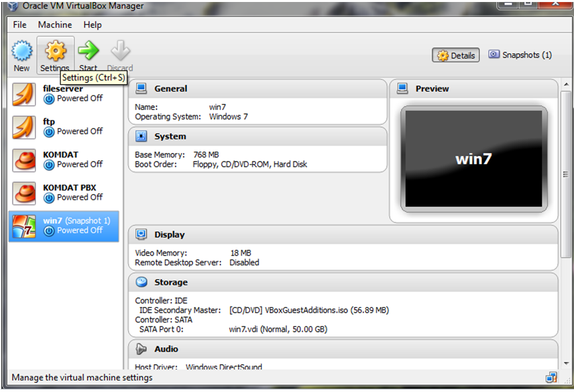Click win7.vdi SATA Port 0 entry
Viewport: 574px width, 392px height.
pyautogui.click(x=278, y=329)
